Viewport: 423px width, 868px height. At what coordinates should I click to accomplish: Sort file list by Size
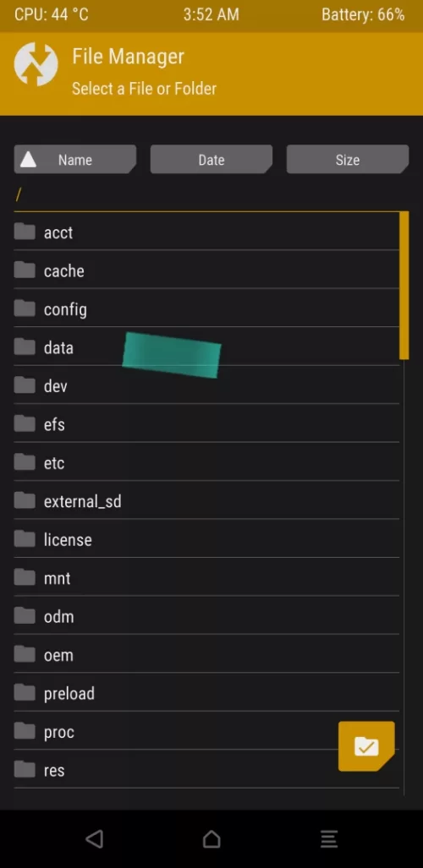348,160
